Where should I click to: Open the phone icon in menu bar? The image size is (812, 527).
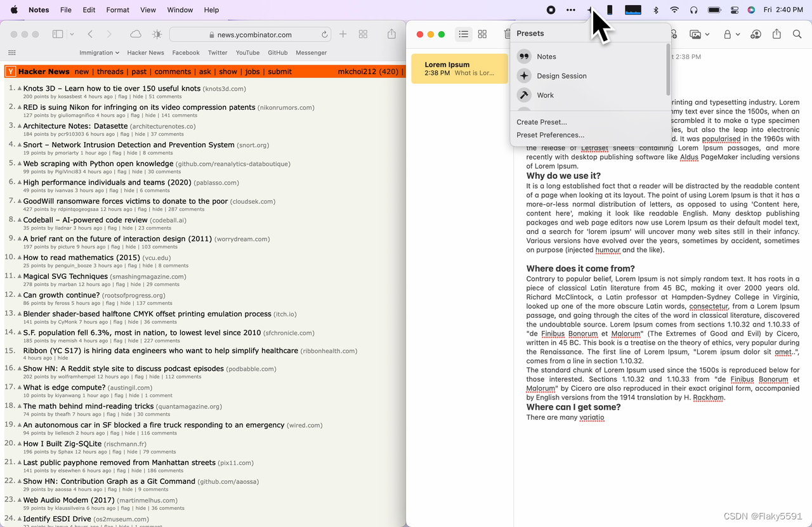(x=610, y=10)
